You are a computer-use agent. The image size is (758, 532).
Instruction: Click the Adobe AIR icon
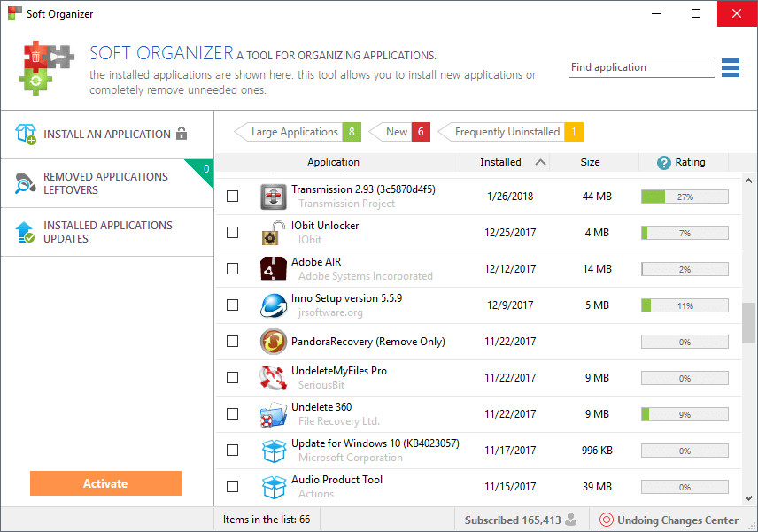coord(274,268)
